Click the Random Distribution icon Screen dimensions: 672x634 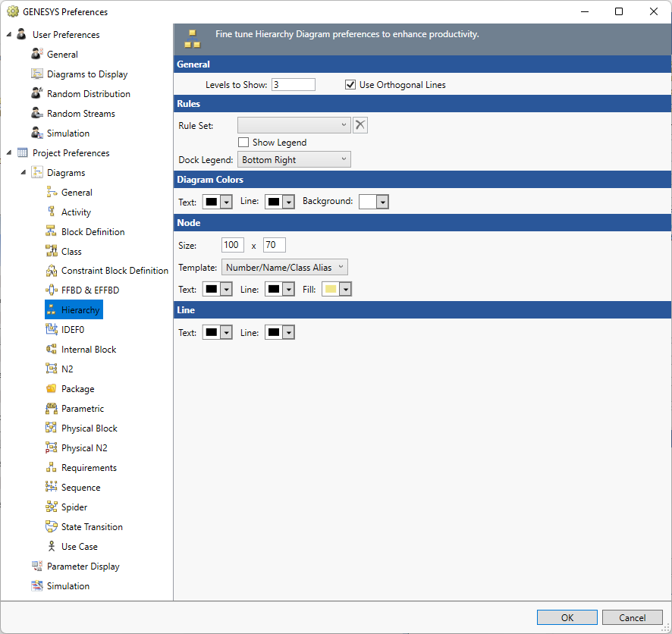coord(36,94)
